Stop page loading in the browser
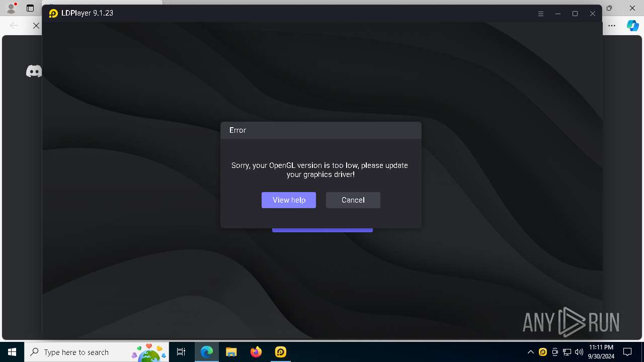The width and height of the screenshot is (644, 362). (x=36, y=25)
